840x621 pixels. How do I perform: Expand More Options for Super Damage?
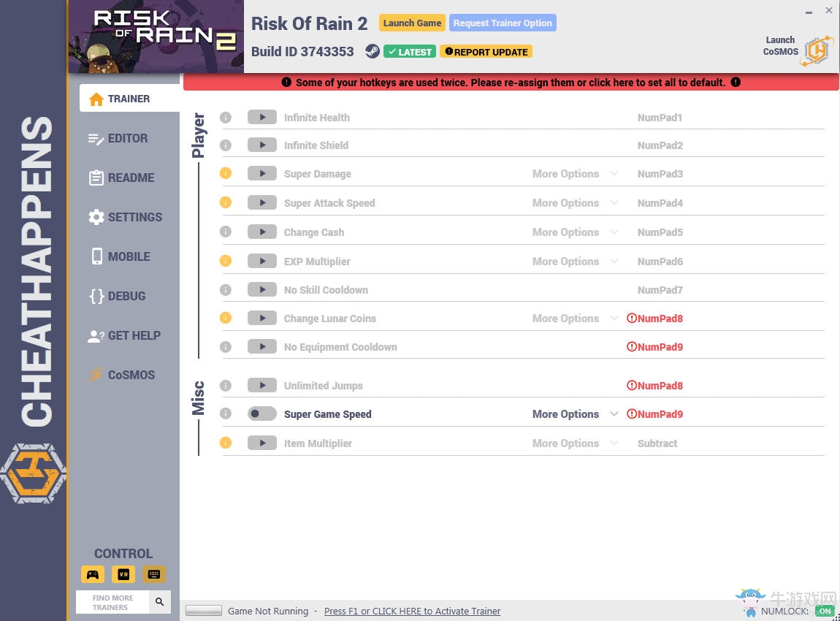[576, 174]
